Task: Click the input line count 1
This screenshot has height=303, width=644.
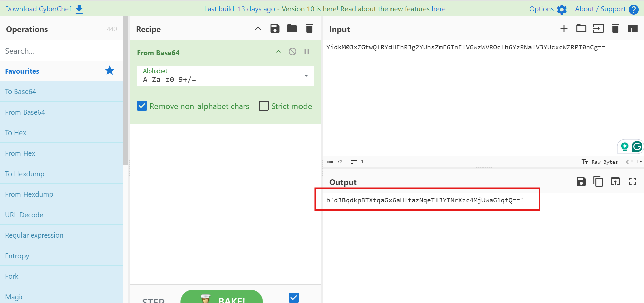Action: pos(357,162)
